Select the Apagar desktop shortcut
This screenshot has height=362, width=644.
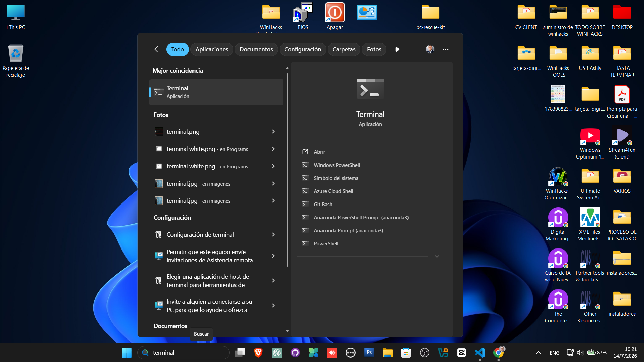(335, 16)
